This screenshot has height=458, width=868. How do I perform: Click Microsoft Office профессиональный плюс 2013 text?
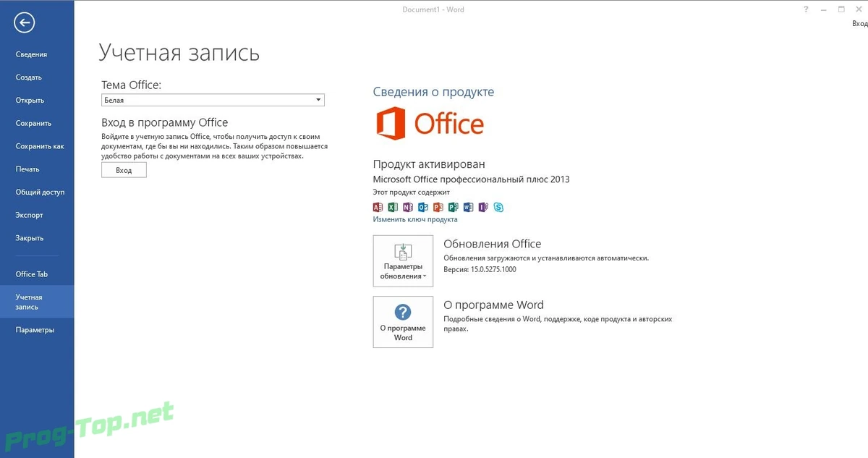coord(471,179)
